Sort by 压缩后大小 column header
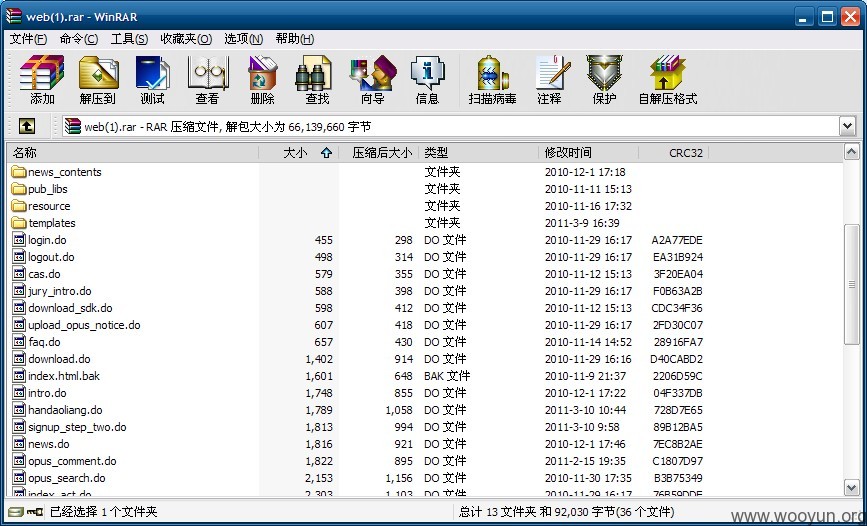 379,153
